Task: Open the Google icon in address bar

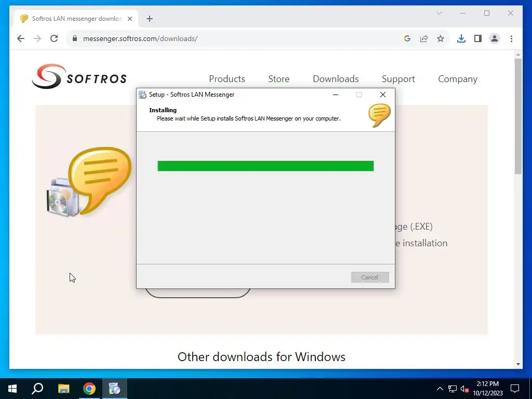Action: [x=407, y=38]
